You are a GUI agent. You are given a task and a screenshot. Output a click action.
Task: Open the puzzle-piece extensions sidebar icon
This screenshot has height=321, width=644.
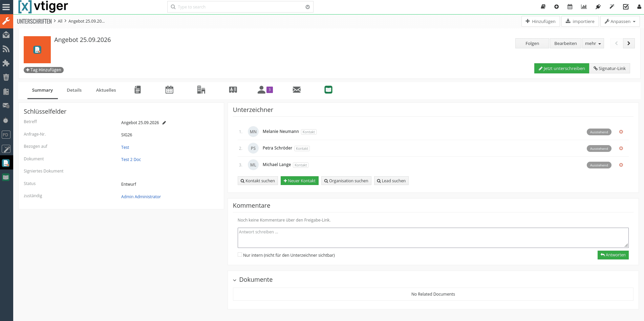click(6, 63)
